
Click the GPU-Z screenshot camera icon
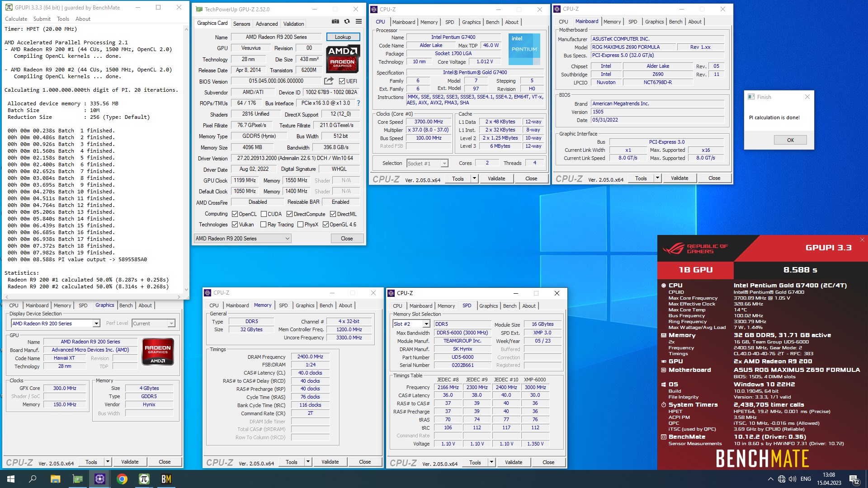coord(335,21)
